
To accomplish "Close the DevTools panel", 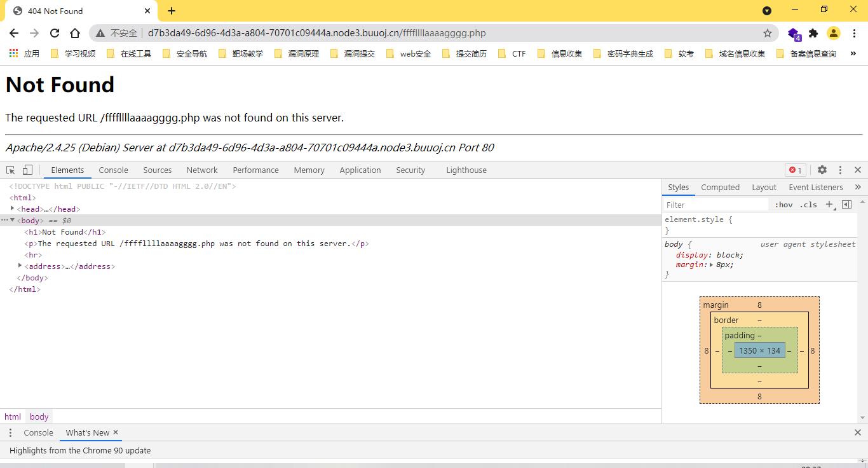I will point(858,170).
